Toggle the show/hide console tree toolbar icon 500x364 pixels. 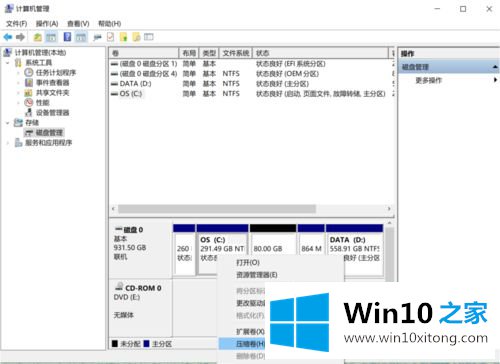[x=51, y=37]
